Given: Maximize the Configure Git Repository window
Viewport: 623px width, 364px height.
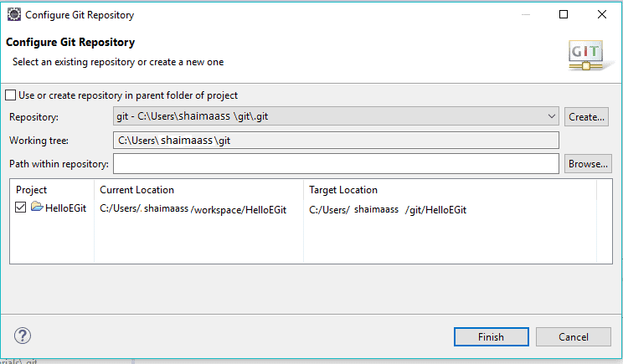Looking at the screenshot, I should [564, 14].
